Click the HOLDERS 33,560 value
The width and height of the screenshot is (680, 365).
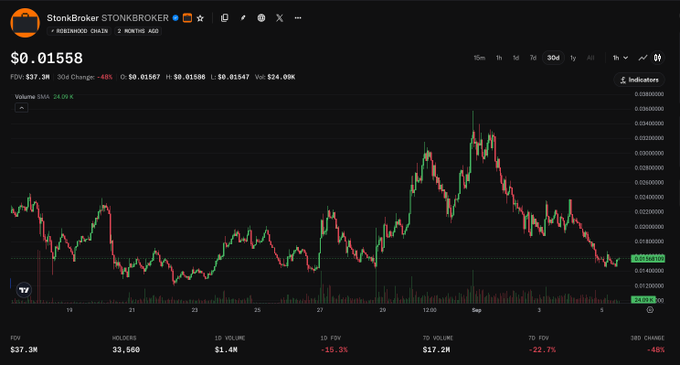(x=126, y=350)
